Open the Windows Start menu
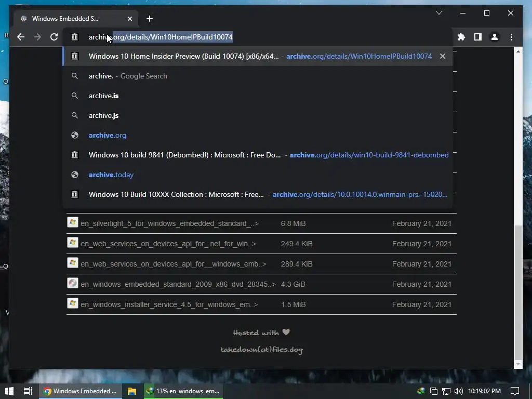Viewport: 532px width, 399px height. coord(9,391)
